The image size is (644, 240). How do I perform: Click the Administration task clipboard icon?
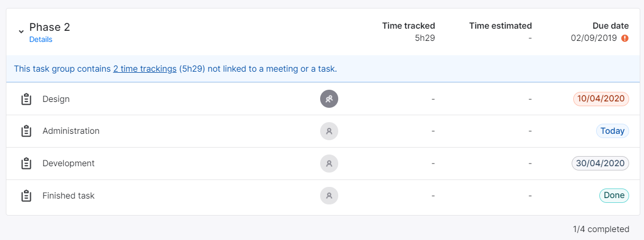click(x=26, y=131)
